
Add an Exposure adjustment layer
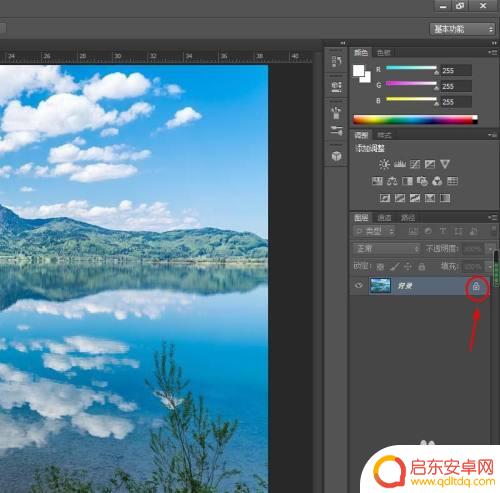(430, 164)
